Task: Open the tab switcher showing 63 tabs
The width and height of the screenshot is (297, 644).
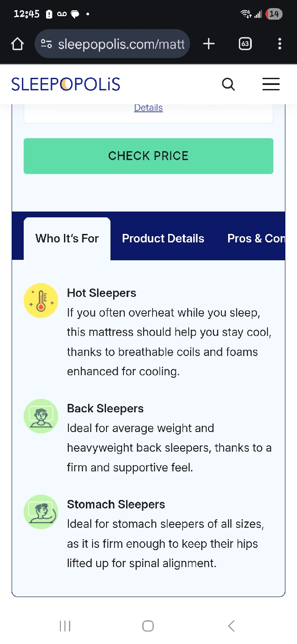Action: point(245,44)
